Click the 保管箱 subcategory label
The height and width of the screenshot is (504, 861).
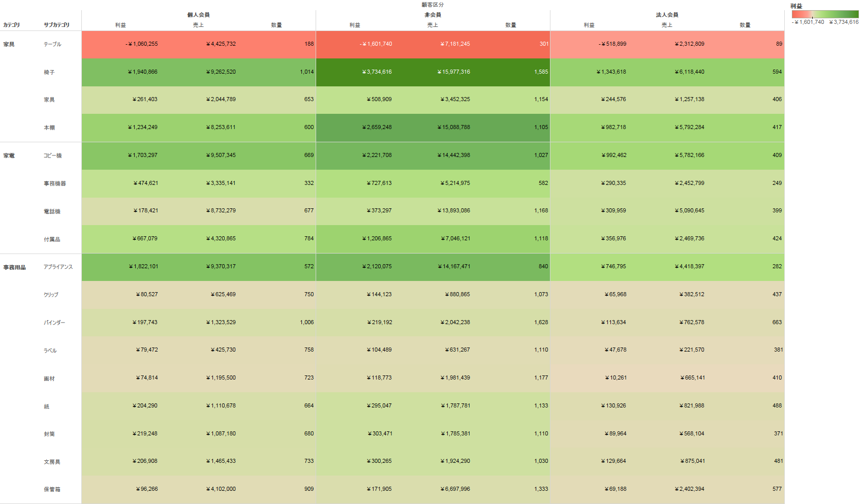[52, 490]
